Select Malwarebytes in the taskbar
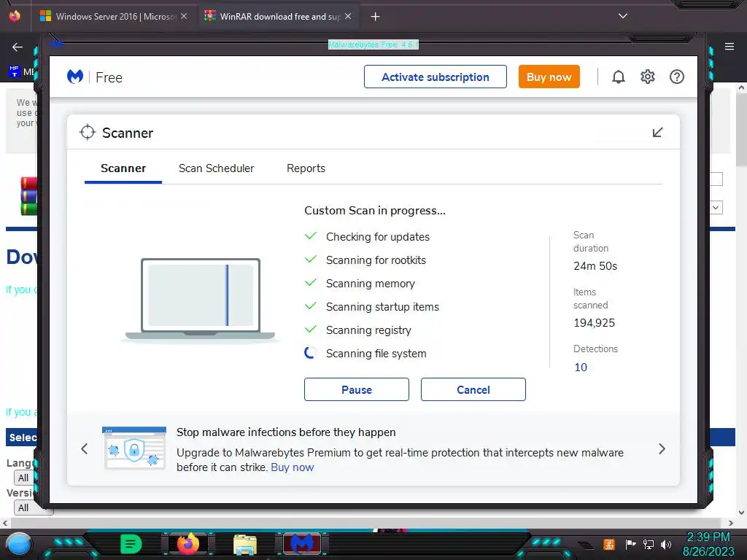This screenshot has height=560, width=747. 302,544
